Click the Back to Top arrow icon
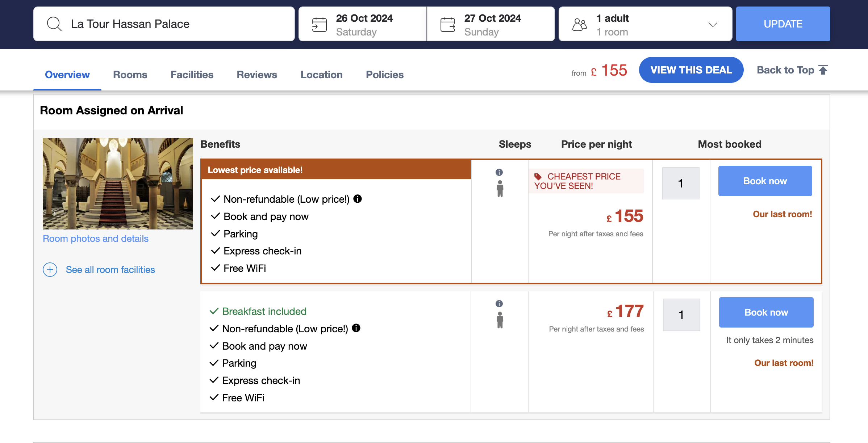The height and width of the screenshot is (443, 868). point(823,70)
